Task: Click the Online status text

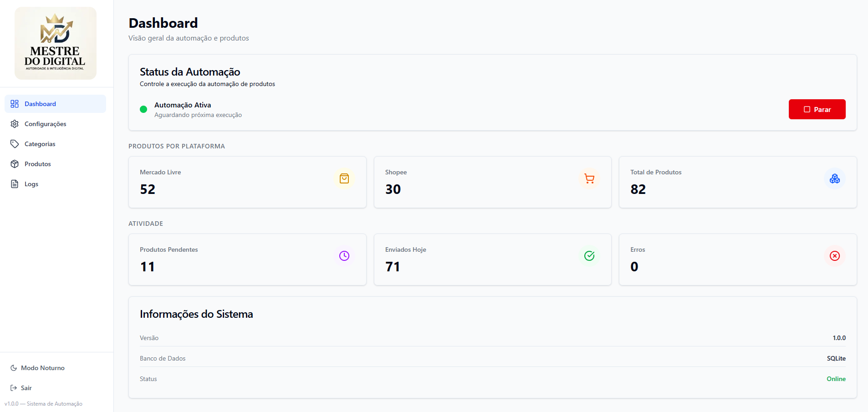Action: pyautogui.click(x=836, y=379)
